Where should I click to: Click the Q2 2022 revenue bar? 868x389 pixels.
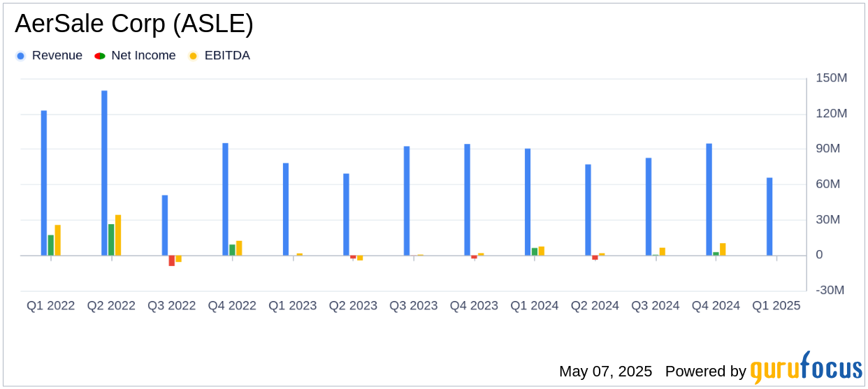[104, 173]
